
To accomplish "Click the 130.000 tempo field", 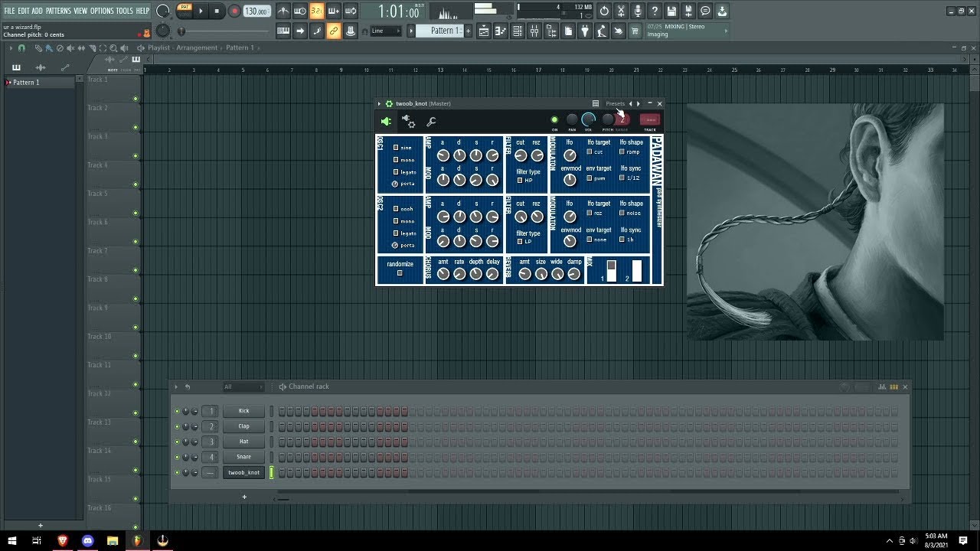I will point(256,11).
